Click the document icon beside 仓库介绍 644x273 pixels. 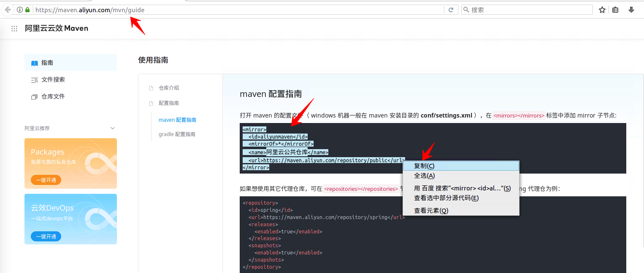tap(151, 88)
